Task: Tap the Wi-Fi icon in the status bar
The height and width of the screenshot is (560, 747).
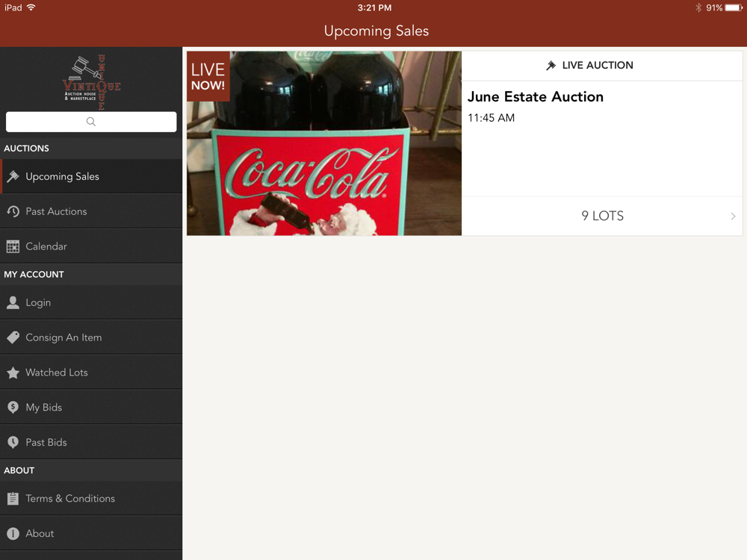Action: pyautogui.click(x=31, y=7)
